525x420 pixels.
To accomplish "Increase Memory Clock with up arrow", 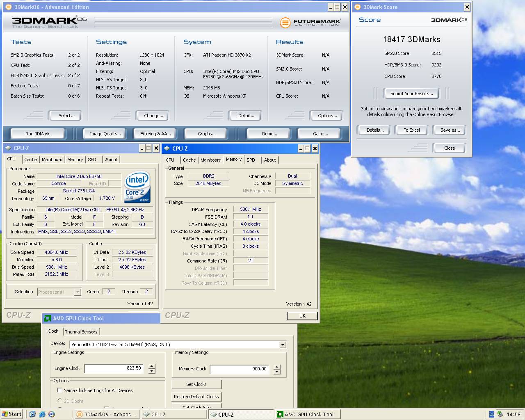I will 277,367.
